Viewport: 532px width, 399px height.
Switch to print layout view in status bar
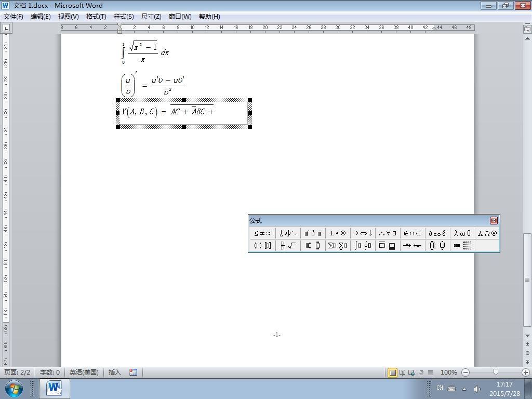[393, 373]
